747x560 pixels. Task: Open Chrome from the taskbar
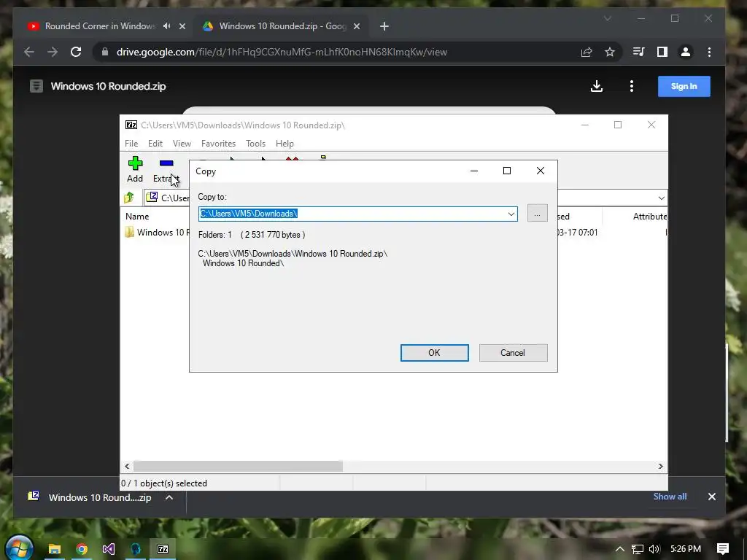point(82,549)
